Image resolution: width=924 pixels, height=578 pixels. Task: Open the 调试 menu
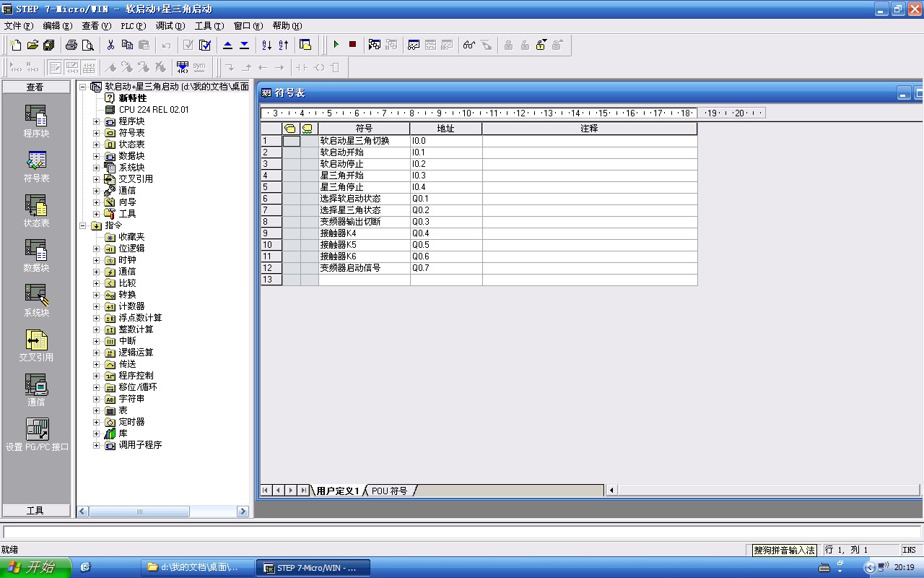pos(170,26)
